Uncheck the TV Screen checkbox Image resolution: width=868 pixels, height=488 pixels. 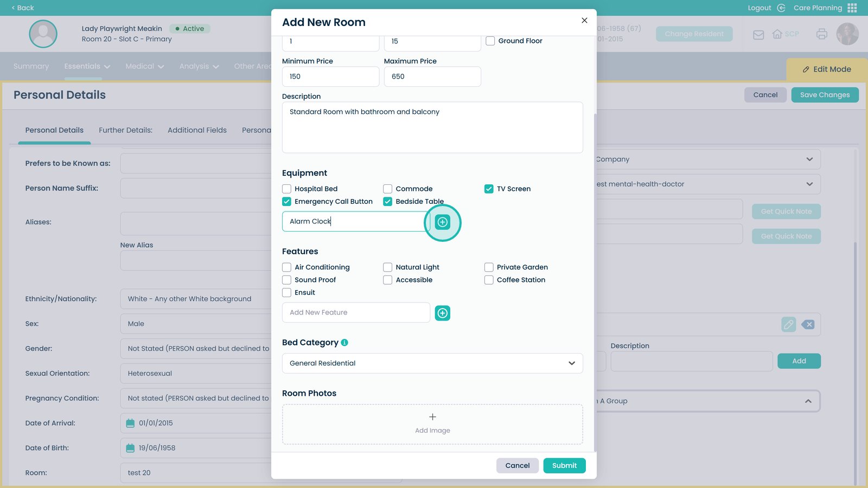(489, 189)
